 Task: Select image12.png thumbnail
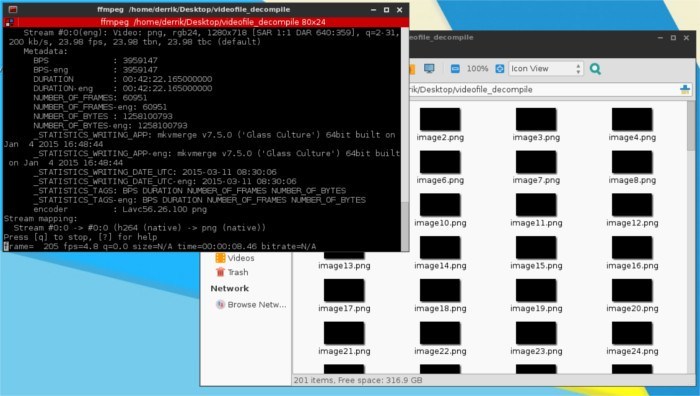pos(632,205)
